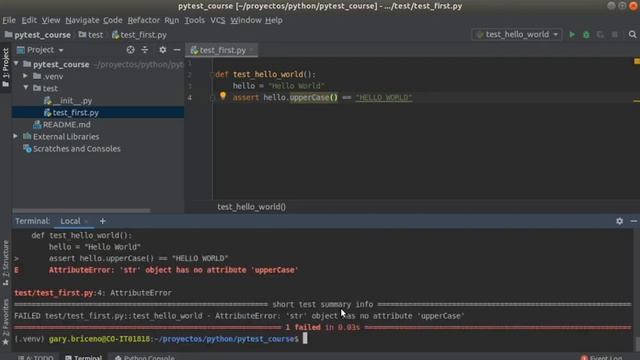Hide the Project panel with minus icon
Viewport: 640px width, 360px height.
[176, 50]
